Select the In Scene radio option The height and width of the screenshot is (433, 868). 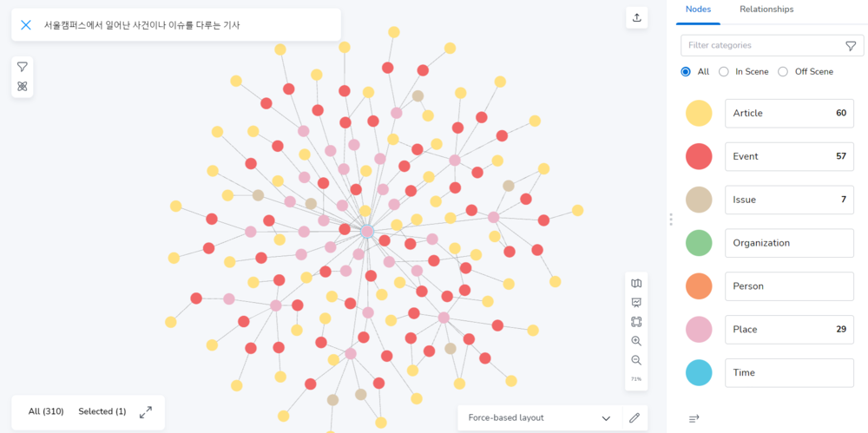(x=724, y=71)
